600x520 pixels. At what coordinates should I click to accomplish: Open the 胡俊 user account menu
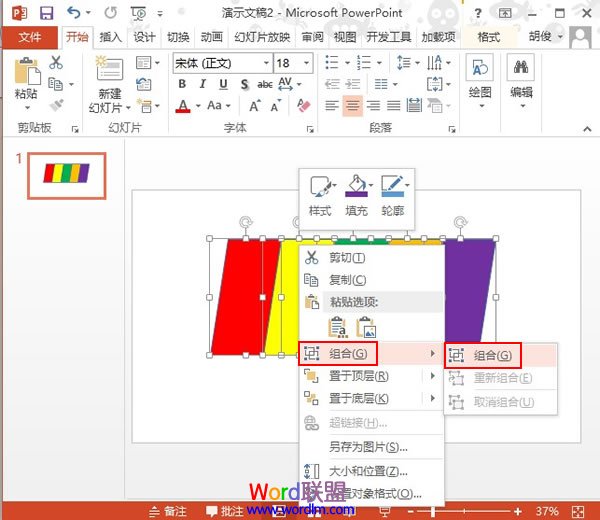(546, 37)
